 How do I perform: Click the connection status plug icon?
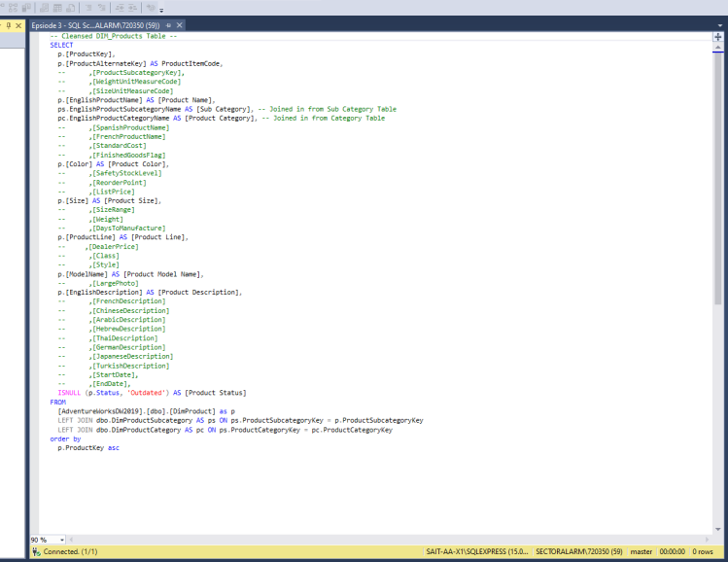[x=36, y=551]
